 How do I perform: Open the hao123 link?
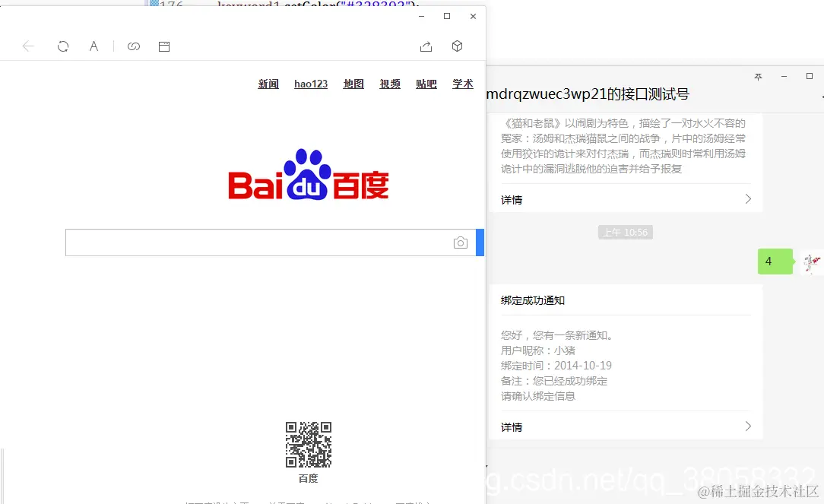[311, 84]
